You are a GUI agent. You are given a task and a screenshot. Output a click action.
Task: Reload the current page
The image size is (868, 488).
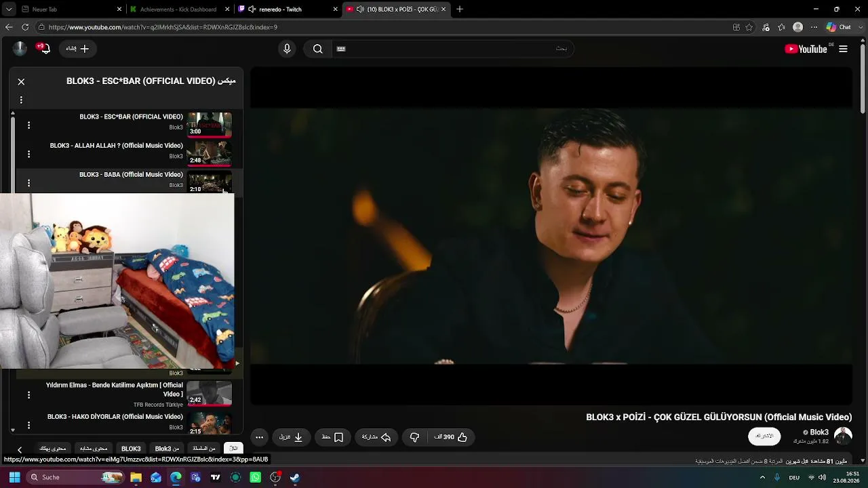[x=25, y=27]
